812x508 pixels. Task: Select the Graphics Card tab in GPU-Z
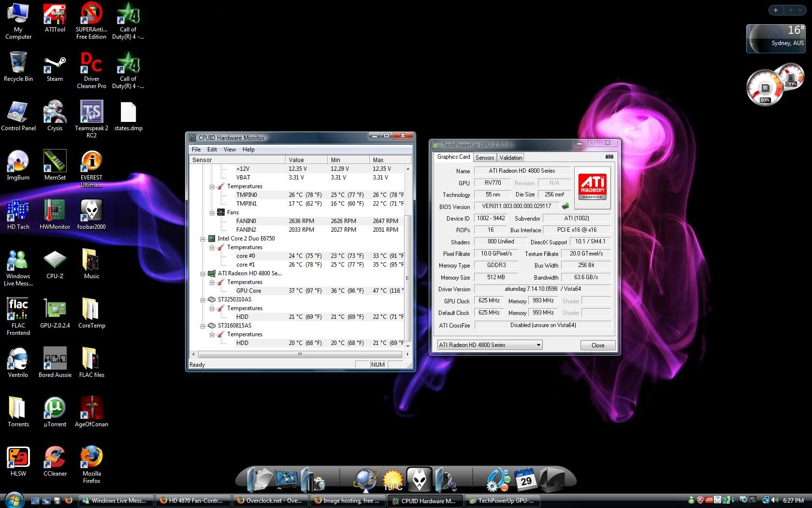point(453,157)
